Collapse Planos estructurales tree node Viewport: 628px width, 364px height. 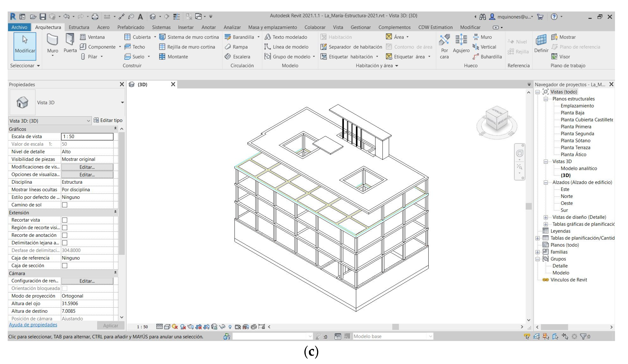point(545,99)
